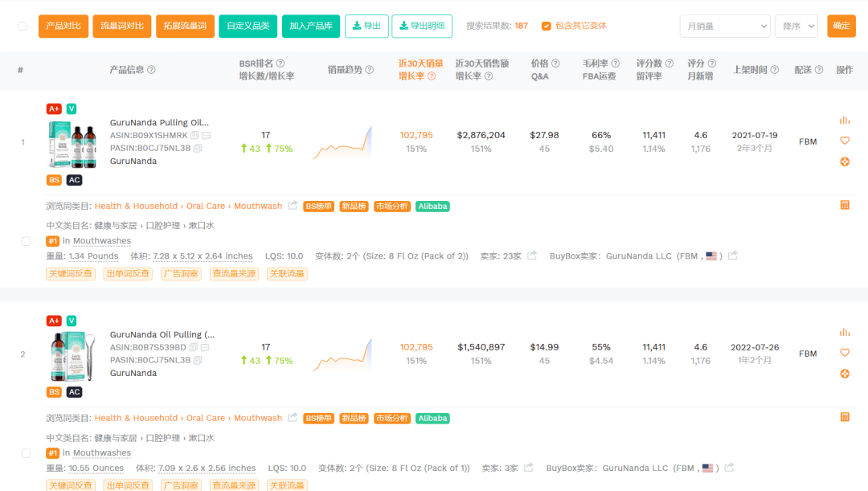Click first product's Oral Care category link
This screenshot has height=491, width=868.
[206, 206]
